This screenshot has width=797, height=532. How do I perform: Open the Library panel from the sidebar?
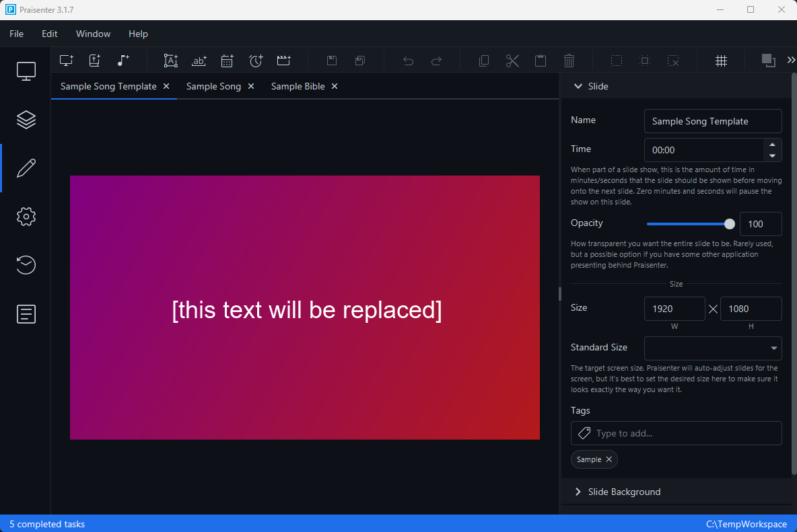point(26,119)
